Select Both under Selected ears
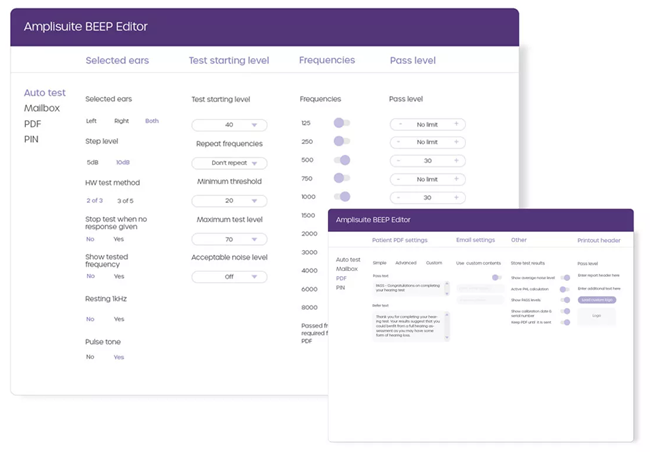This screenshot has width=650, height=452. pyautogui.click(x=152, y=121)
